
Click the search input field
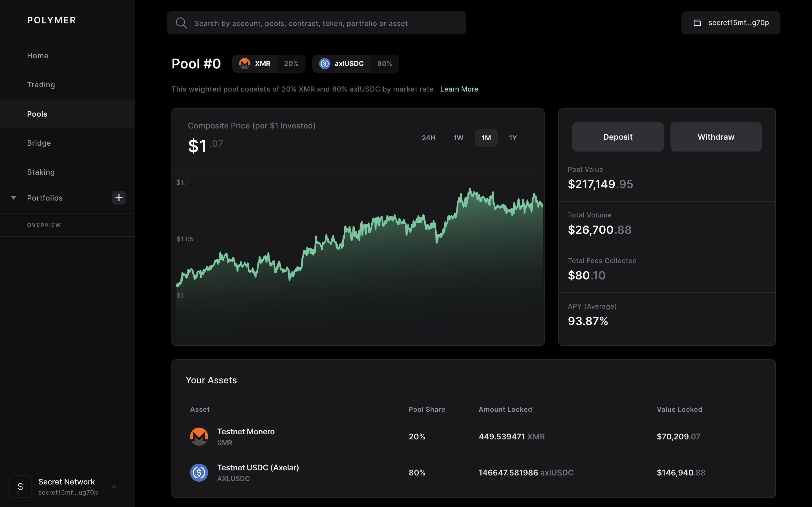pyautogui.click(x=315, y=23)
